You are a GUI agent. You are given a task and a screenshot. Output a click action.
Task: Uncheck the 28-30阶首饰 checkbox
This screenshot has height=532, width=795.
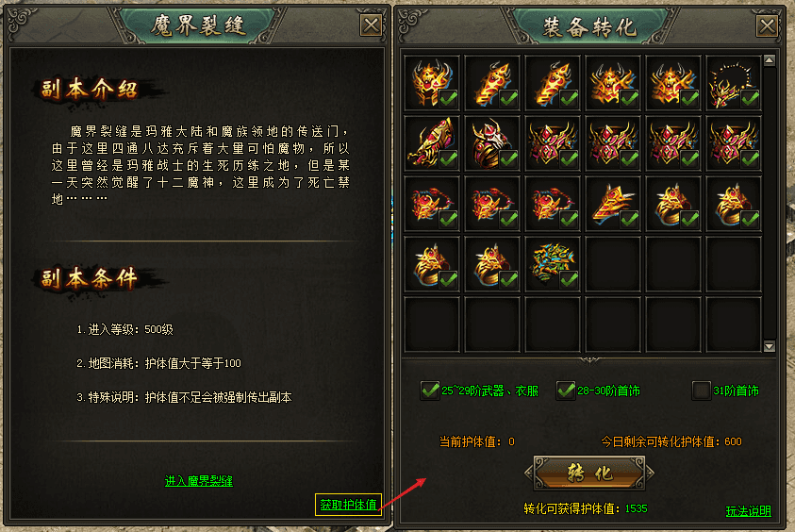click(565, 391)
